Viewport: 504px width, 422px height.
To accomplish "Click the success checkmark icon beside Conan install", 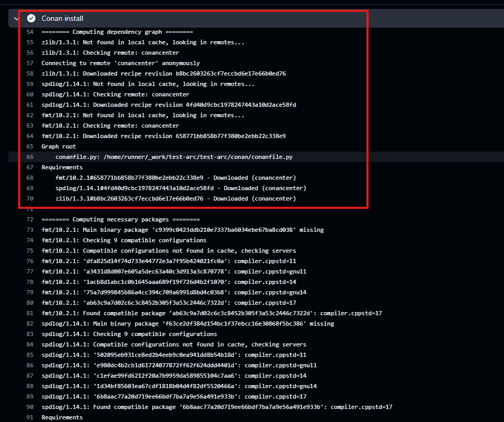I will [31, 18].
